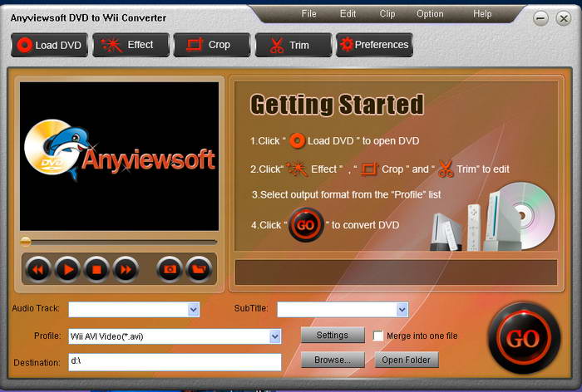This screenshot has width=582, height=392.
Task: Click the Open Folder button
Action: click(407, 360)
